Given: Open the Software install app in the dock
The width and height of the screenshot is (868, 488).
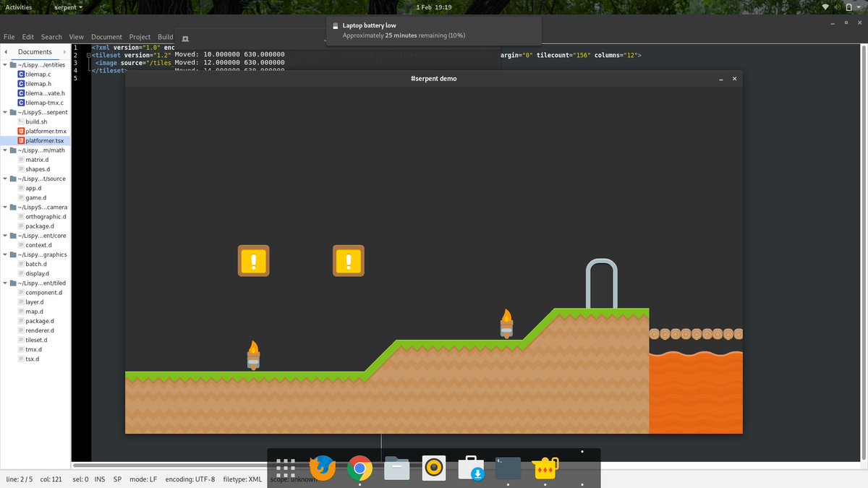Looking at the screenshot, I should tap(471, 468).
